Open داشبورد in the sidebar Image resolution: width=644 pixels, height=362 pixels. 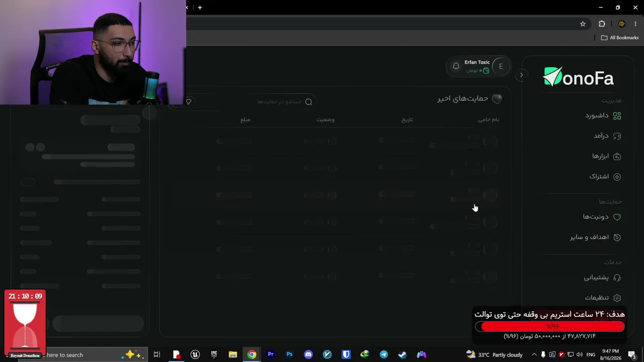[603, 116]
